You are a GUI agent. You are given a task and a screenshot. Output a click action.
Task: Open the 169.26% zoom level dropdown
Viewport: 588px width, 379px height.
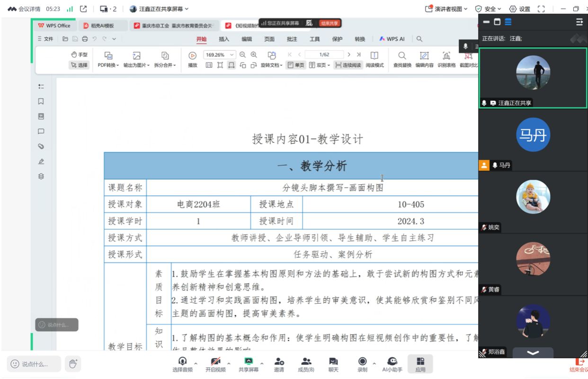coord(232,55)
